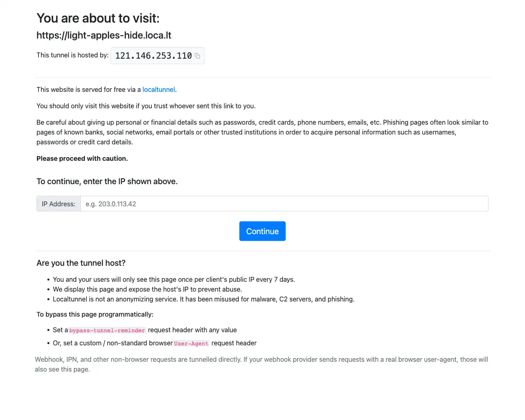Open the localtunnel link

tap(159, 89)
